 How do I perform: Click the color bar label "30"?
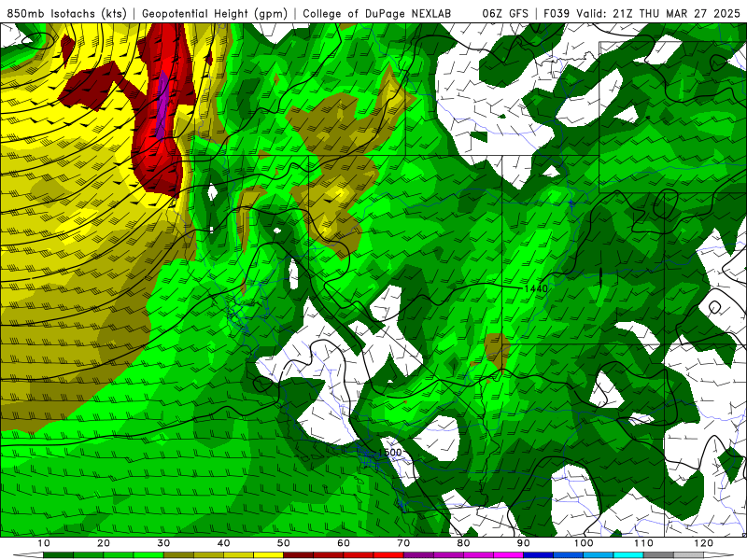pos(163,543)
